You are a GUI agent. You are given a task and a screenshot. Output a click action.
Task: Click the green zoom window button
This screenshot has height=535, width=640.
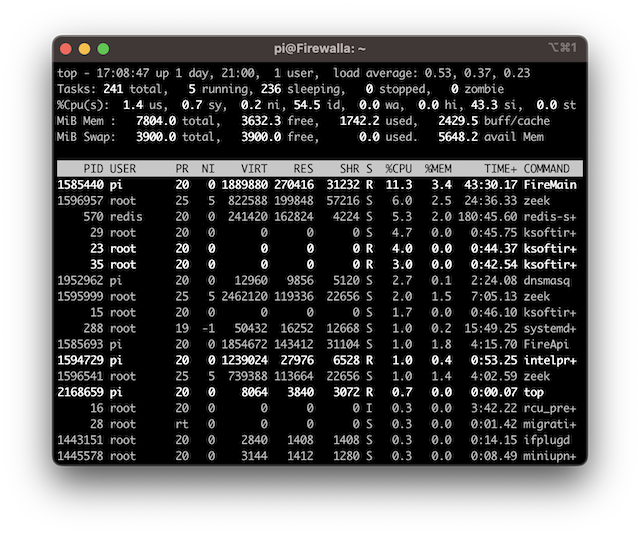(103, 48)
